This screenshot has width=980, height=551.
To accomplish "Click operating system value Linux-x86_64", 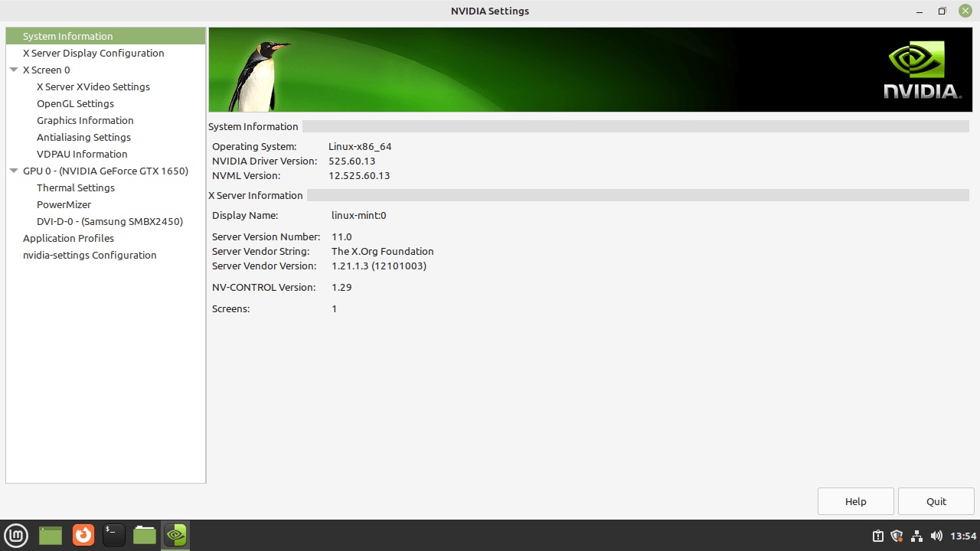I will (360, 146).
